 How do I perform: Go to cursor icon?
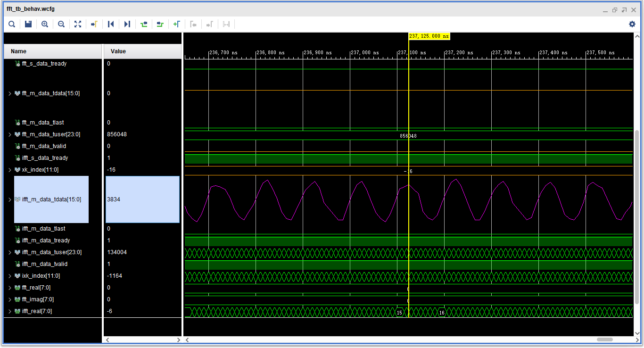pyautogui.click(x=94, y=24)
